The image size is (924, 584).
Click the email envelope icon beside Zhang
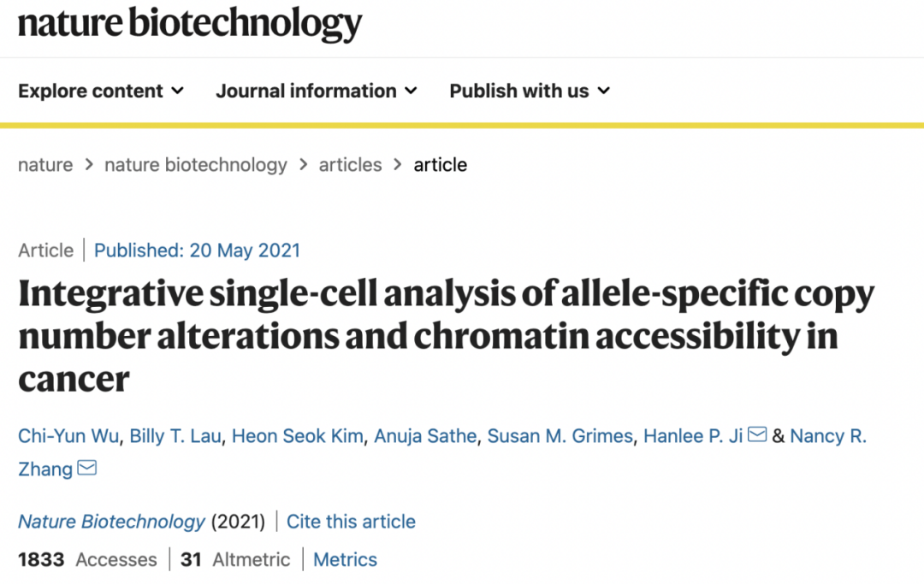pos(87,468)
